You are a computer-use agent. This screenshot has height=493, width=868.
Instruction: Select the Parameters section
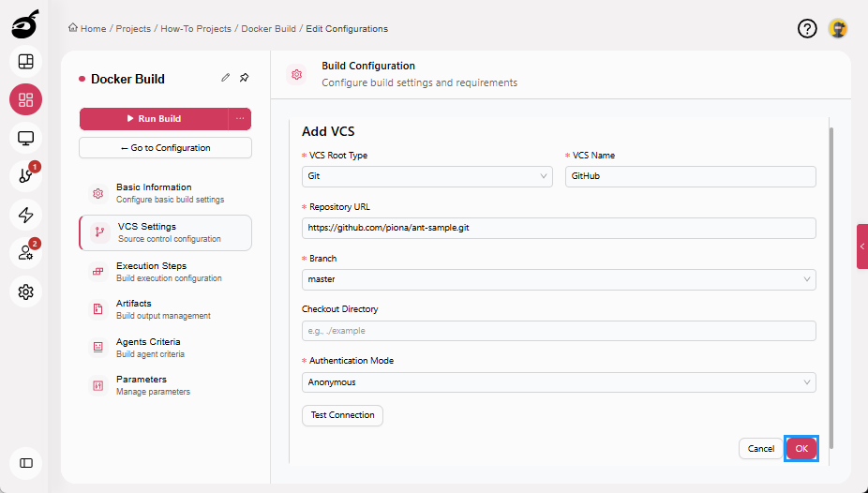point(165,385)
